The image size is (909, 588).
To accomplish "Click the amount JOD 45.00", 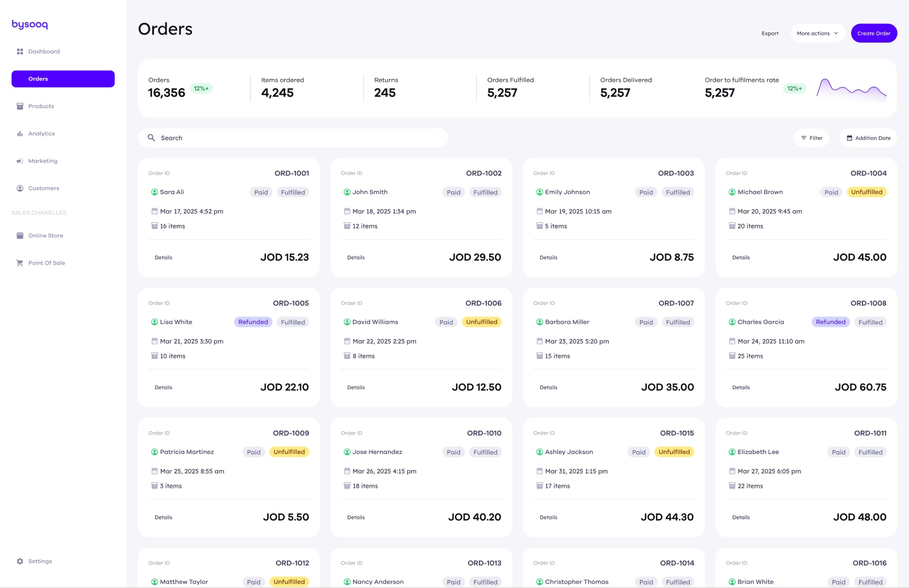I will (x=860, y=257).
